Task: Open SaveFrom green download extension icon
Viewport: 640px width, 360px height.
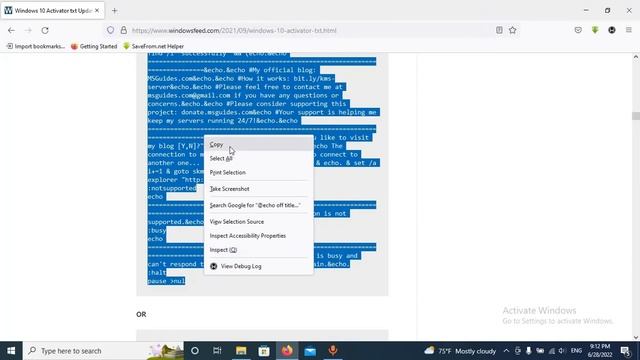Action: click(x=595, y=30)
